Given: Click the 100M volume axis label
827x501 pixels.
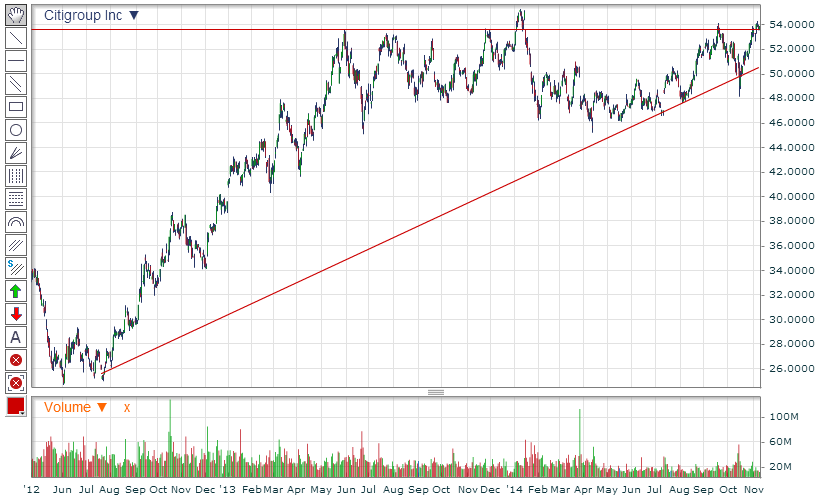Looking at the screenshot, I should click(784, 417).
